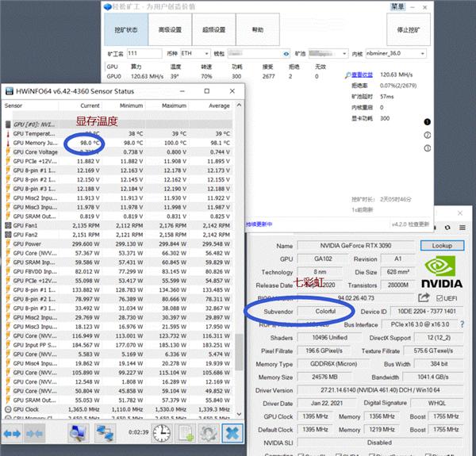This screenshot has width=476, height=456.
Task: Click the GPU0 hashrate 120.63 MHz/s cell
Action: [x=148, y=76]
